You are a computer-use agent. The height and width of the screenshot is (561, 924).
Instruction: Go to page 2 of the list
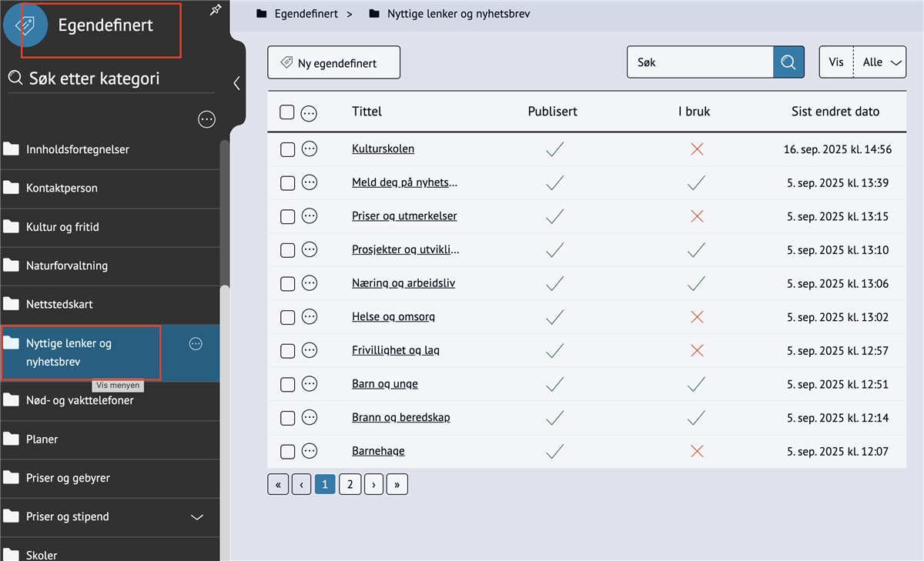[350, 484]
